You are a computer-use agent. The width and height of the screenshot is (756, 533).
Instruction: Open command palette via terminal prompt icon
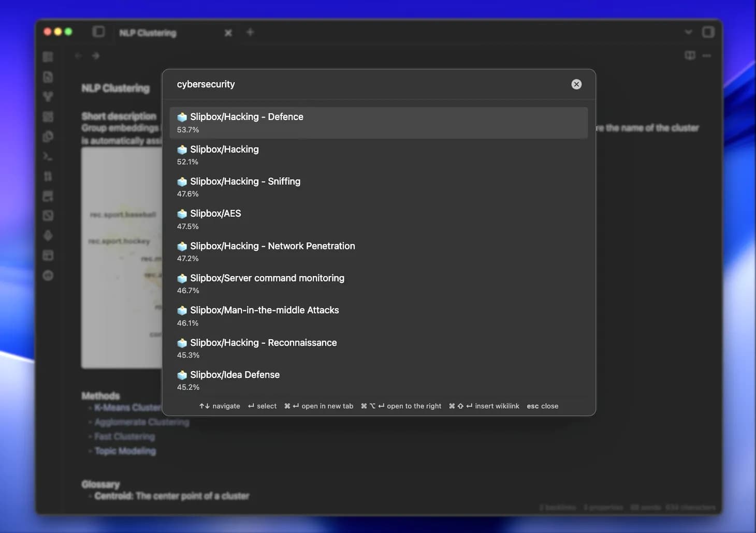point(48,156)
